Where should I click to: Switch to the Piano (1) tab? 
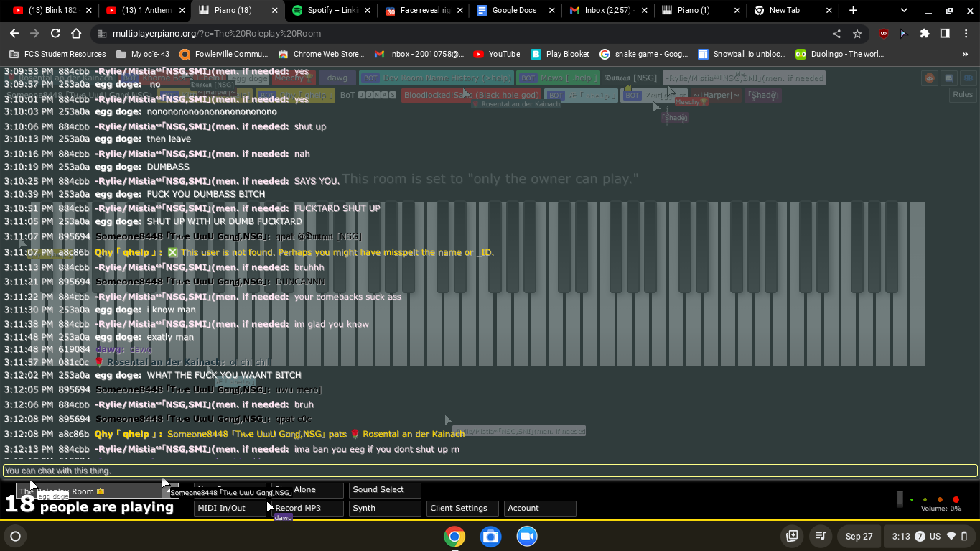click(701, 11)
